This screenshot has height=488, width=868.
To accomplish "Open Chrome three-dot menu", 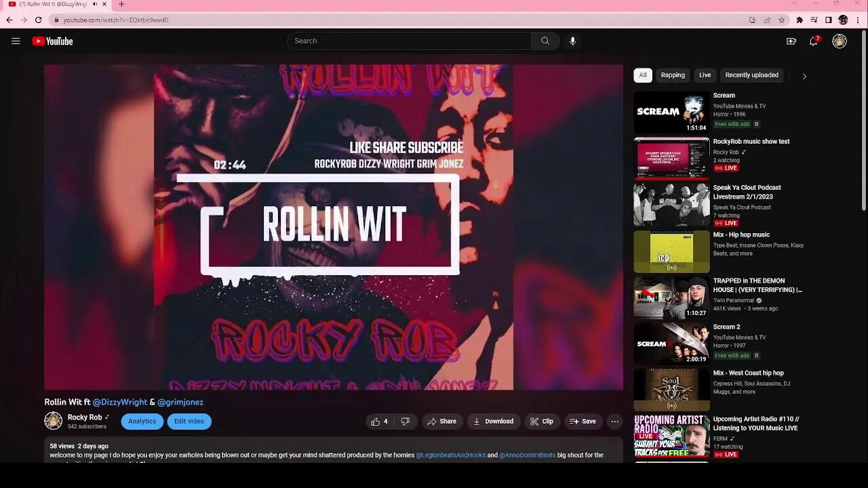I will 859,20.
